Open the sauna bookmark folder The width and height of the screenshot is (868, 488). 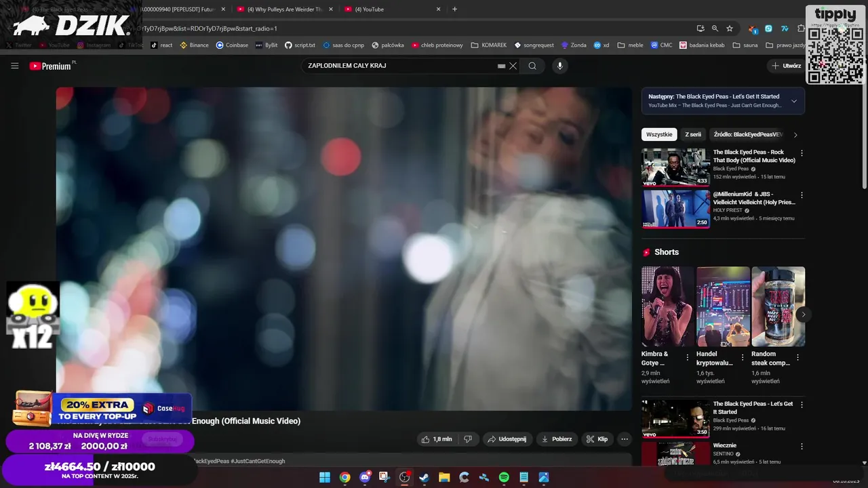click(x=745, y=45)
